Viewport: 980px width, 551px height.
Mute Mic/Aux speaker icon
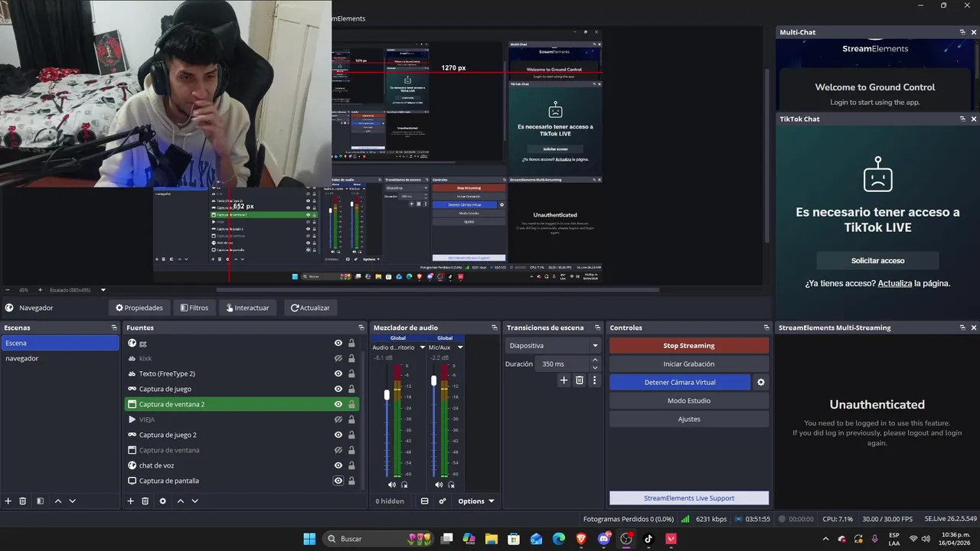point(439,484)
